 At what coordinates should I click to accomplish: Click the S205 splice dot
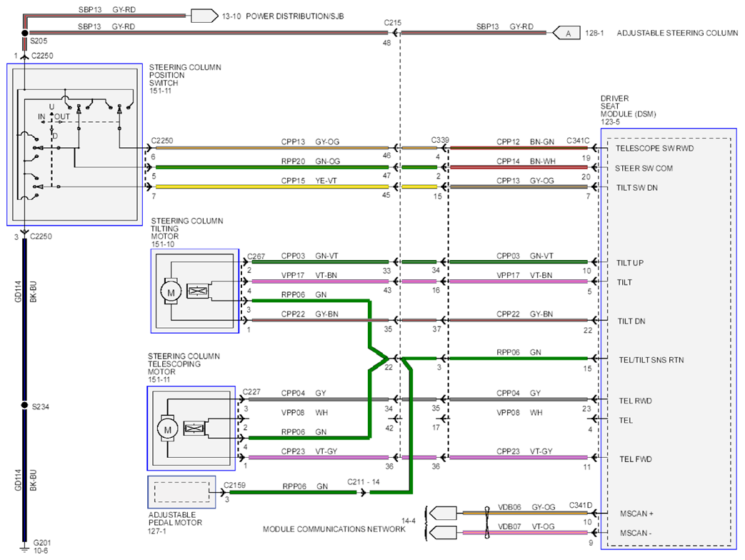25,33
